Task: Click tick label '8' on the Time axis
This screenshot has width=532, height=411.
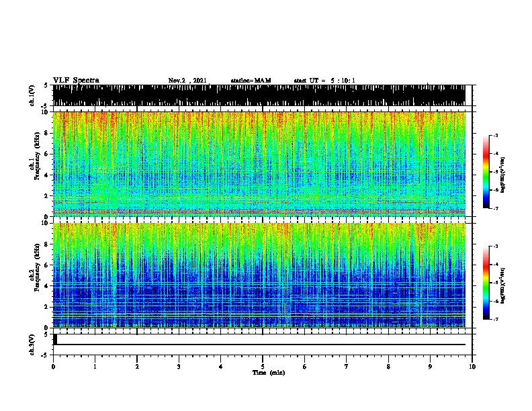Action: (388, 367)
